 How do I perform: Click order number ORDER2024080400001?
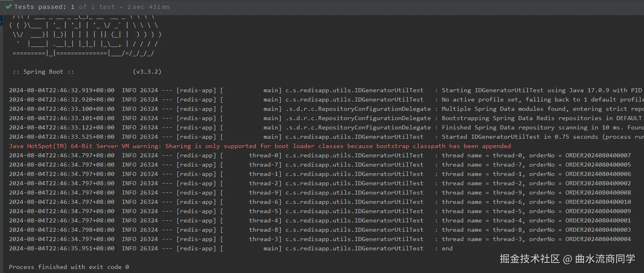coord(598,220)
